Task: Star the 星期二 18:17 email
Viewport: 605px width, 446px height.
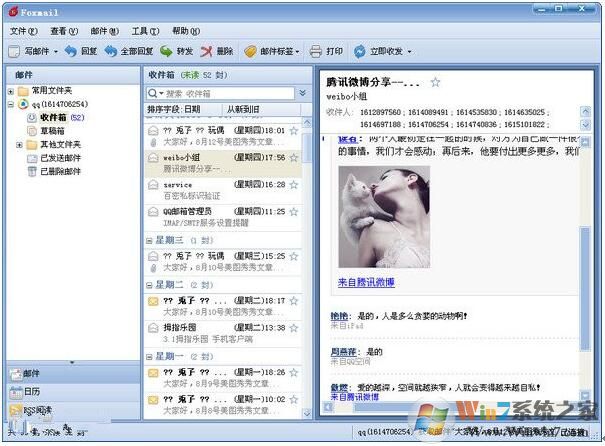Action: [x=294, y=301]
